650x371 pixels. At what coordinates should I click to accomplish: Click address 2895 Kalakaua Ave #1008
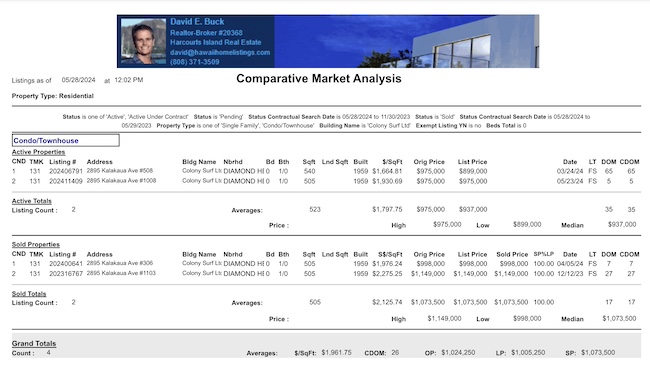pos(121,181)
